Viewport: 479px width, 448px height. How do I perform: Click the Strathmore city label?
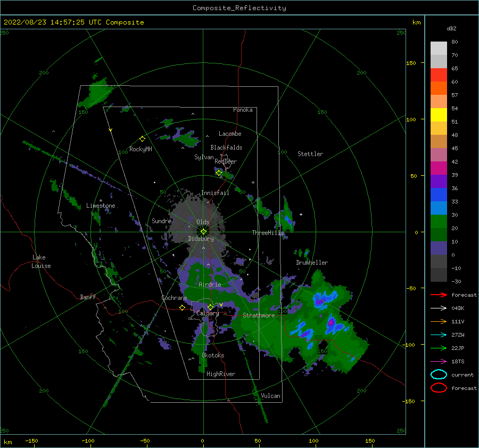click(x=259, y=315)
